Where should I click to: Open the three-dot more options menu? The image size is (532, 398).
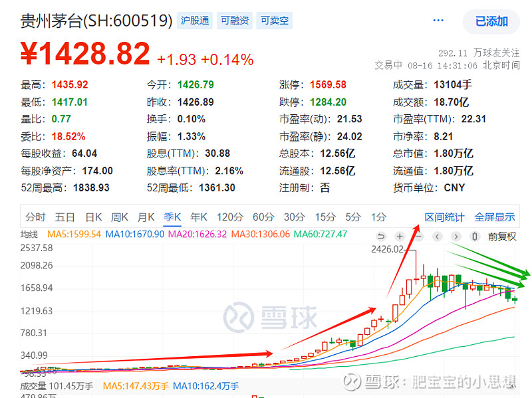point(438,21)
